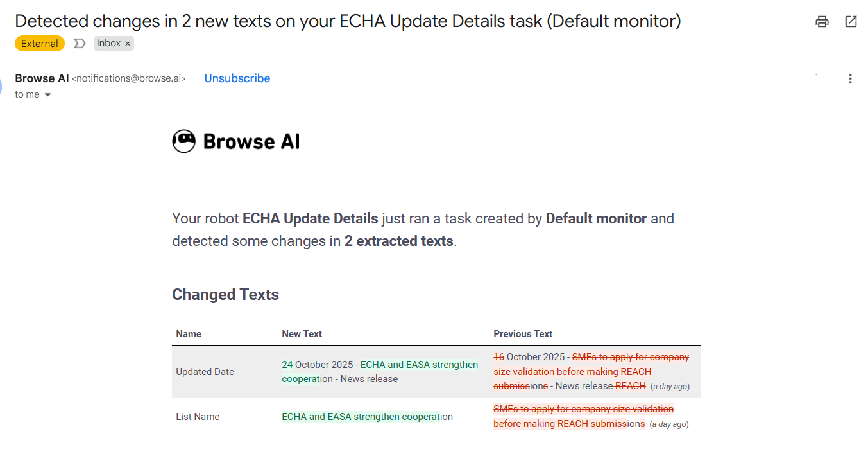
Task: Select the "Updated Date" row name cell
Action: point(205,372)
